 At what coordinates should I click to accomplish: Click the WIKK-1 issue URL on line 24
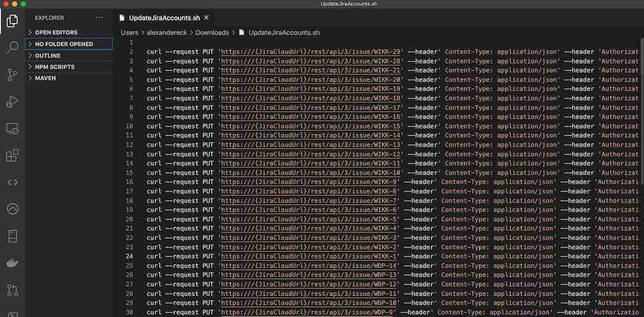[309, 257]
